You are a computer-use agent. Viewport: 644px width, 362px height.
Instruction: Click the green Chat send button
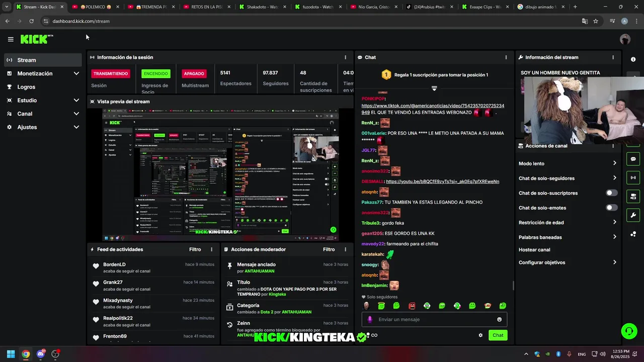tap(498, 335)
